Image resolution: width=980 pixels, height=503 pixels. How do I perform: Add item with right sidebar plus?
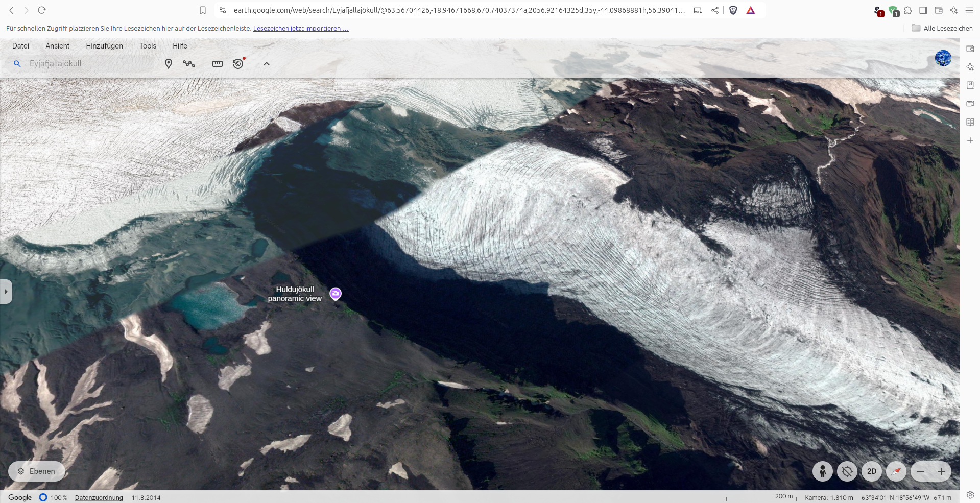970,140
